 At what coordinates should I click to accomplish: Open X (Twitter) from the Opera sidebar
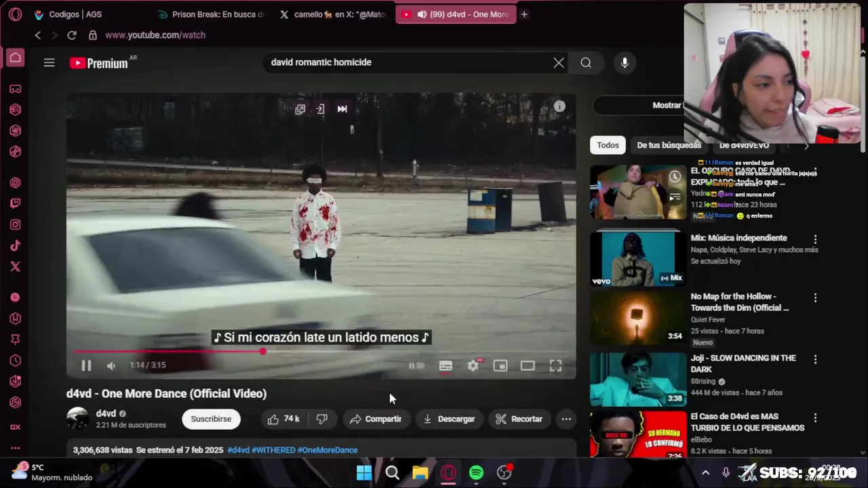[15, 266]
